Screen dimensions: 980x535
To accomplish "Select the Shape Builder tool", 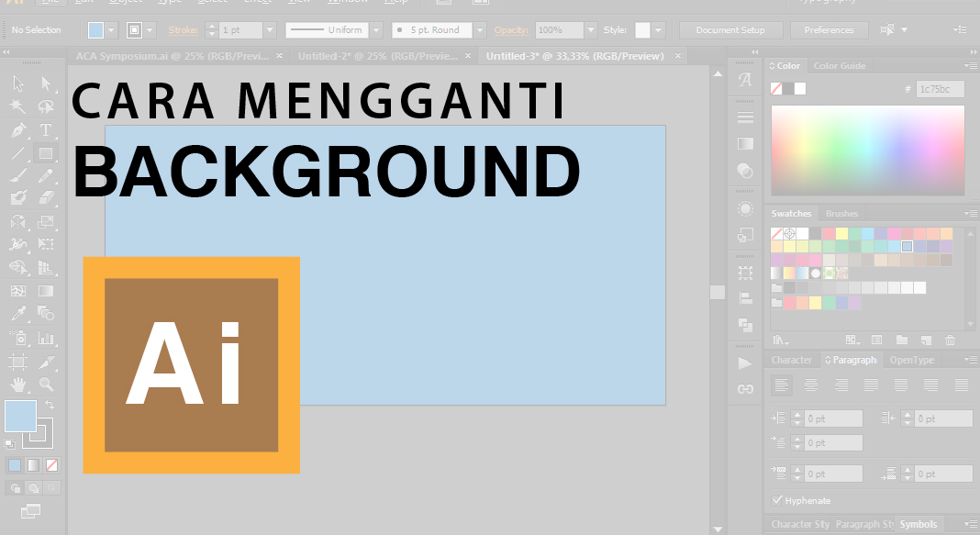I will pos(18,268).
